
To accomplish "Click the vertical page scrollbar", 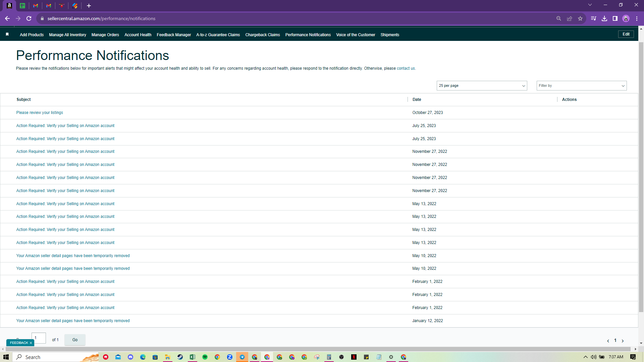I will pyautogui.click(x=641, y=178).
